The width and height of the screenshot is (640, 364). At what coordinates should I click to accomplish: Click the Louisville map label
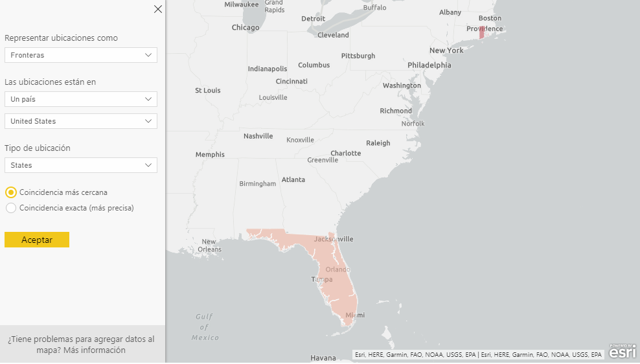[x=273, y=98]
